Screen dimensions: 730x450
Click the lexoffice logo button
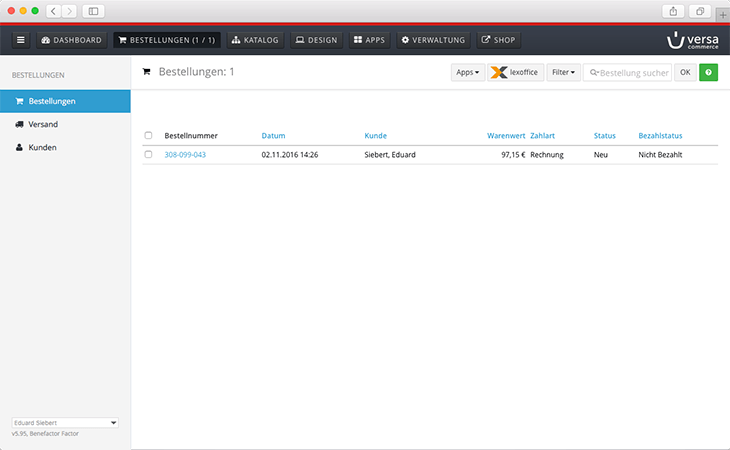pyautogui.click(x=515, y=72)
